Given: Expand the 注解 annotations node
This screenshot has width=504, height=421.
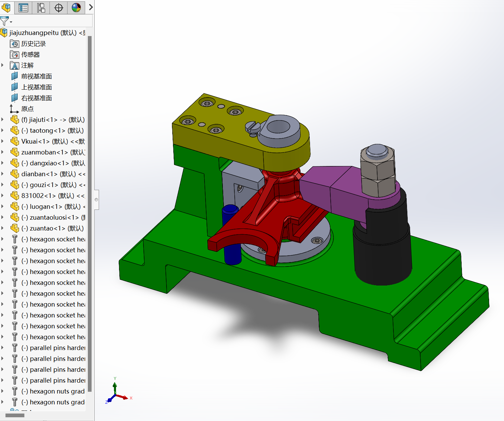Looking at the screenshot, I should click(x=3, y=65).
